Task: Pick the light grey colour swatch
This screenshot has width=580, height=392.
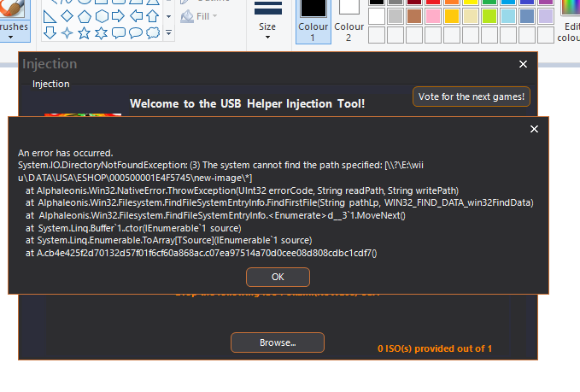Action: (395, 16)
